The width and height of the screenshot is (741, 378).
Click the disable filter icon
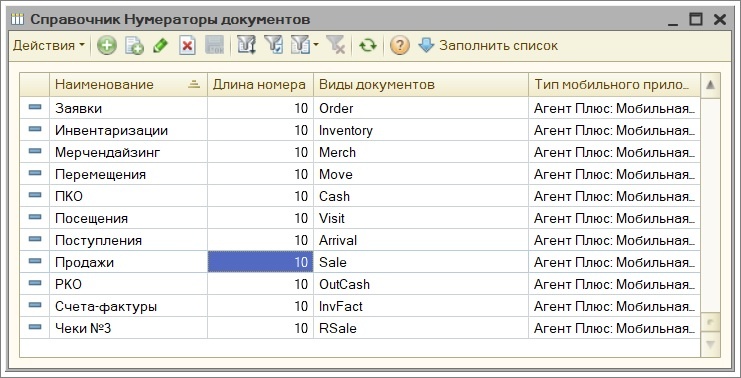335,46
